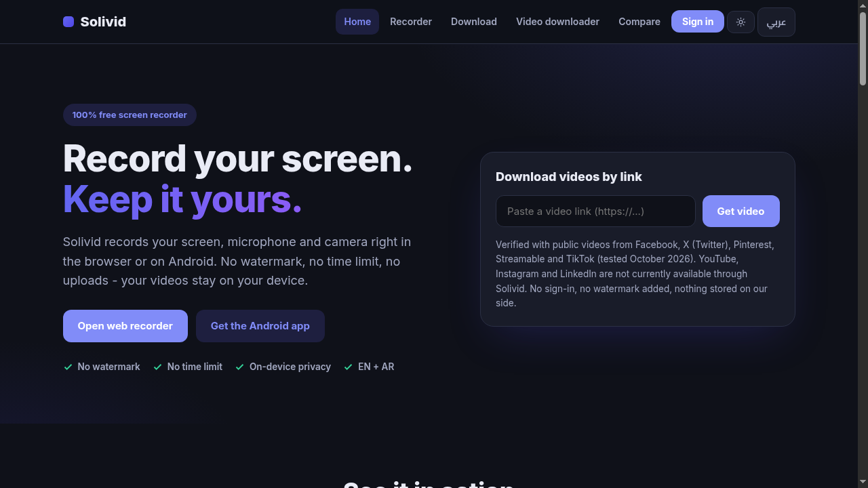Click the On-device privacy text

click(290, 367)
